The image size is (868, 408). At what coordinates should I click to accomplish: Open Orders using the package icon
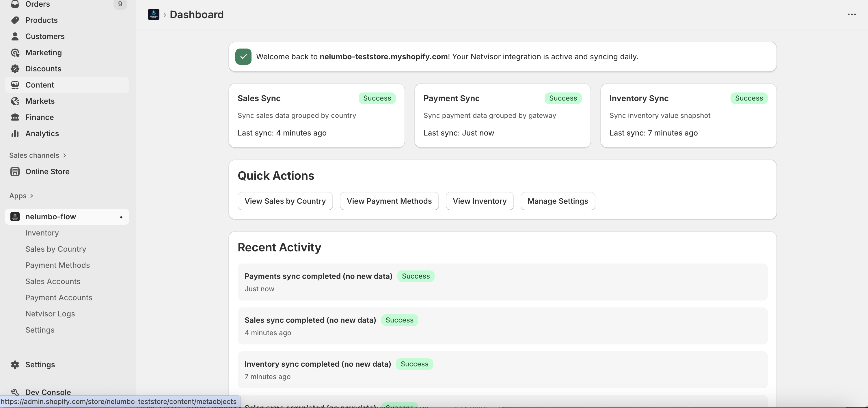click(x=16, y=4)
